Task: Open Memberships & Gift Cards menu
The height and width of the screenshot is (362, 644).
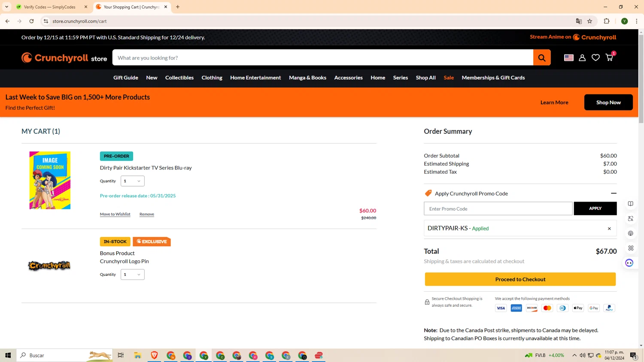Action: coord(493,78)
